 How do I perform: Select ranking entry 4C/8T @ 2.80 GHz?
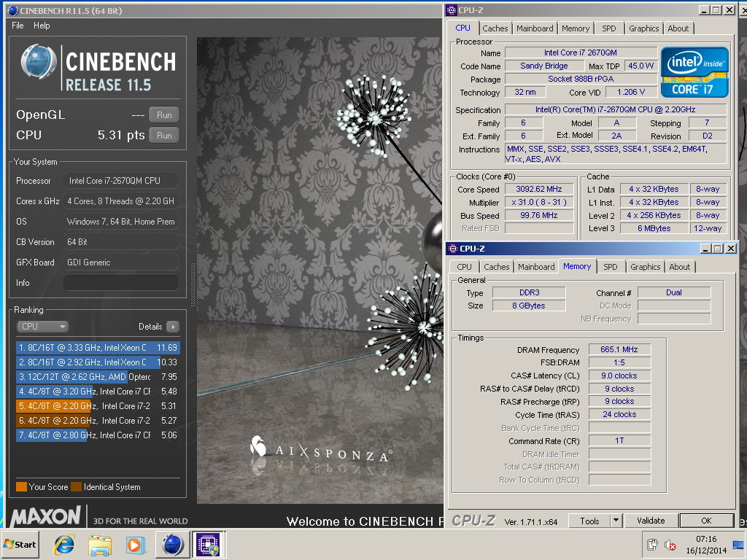coord(98,435)
